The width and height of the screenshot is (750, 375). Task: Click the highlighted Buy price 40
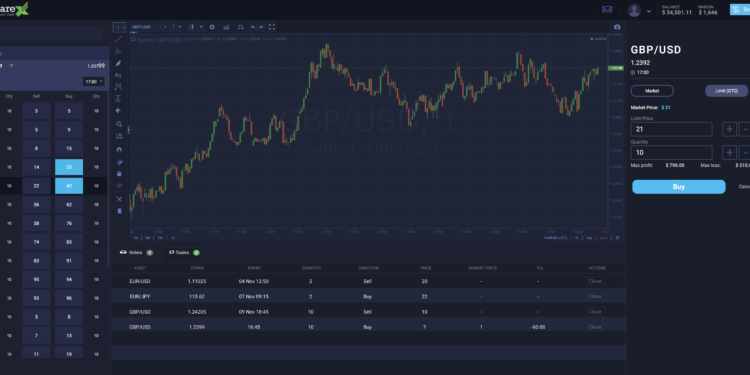click(69, 186)
